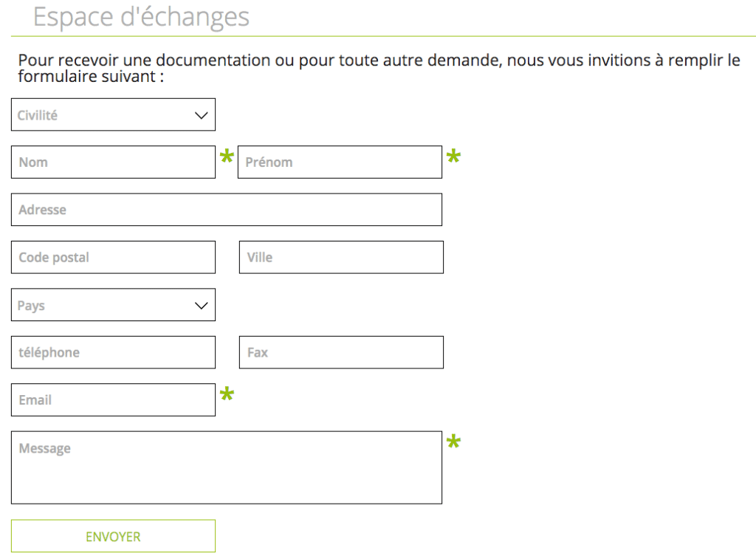This screenshot has height=559, width=756.
Task: Click inside the Email field
Action: coord(113,400)
